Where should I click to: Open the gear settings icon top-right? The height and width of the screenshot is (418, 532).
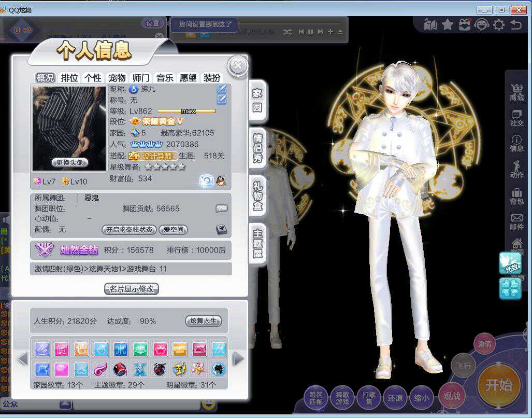(499, 25)
